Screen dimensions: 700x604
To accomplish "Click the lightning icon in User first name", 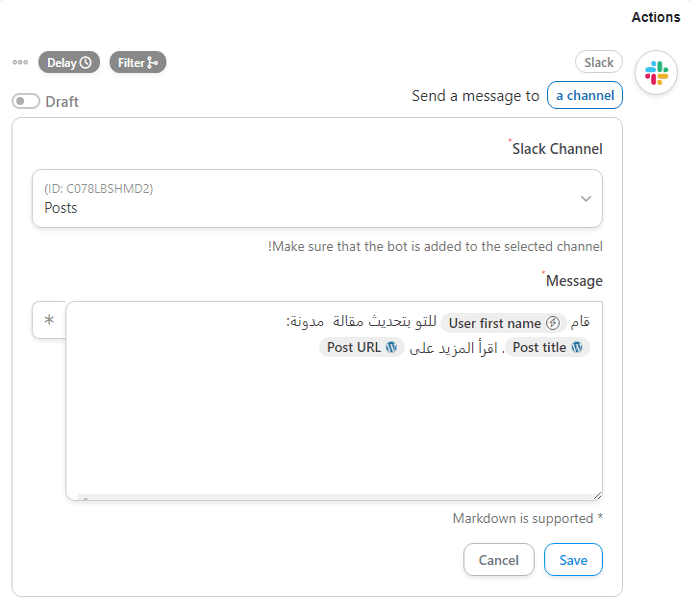I will click(552, 323).
